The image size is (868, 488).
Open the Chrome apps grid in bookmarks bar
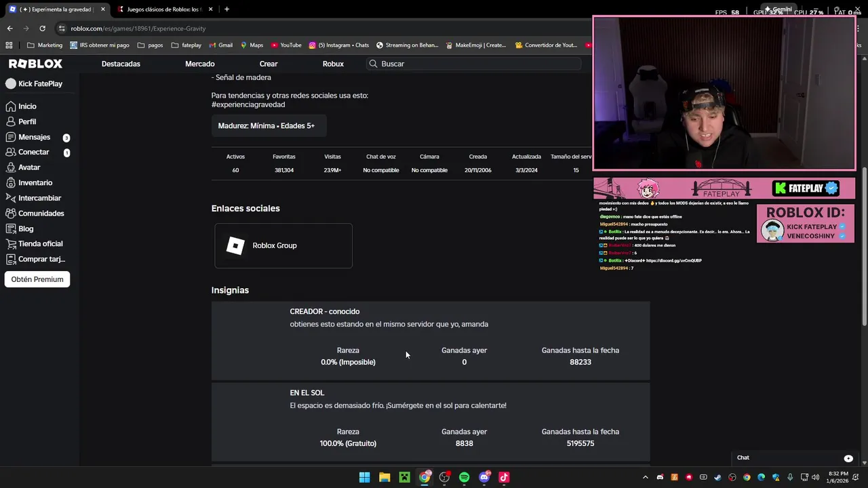[9, 45]
